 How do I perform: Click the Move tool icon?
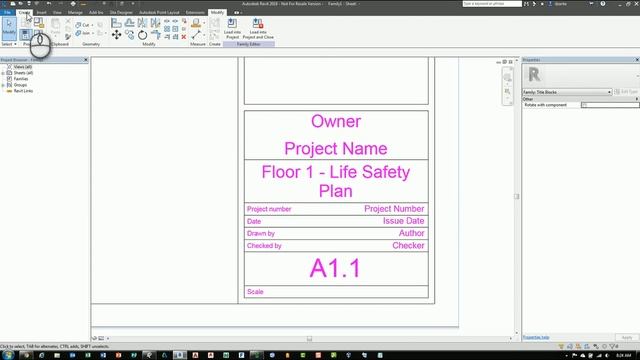pos(116,35)
